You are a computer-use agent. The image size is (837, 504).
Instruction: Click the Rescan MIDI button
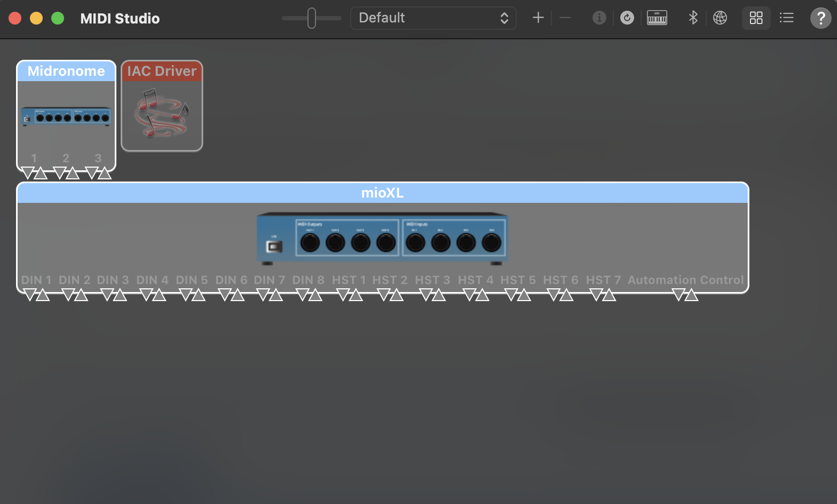[x=627, y=18]
